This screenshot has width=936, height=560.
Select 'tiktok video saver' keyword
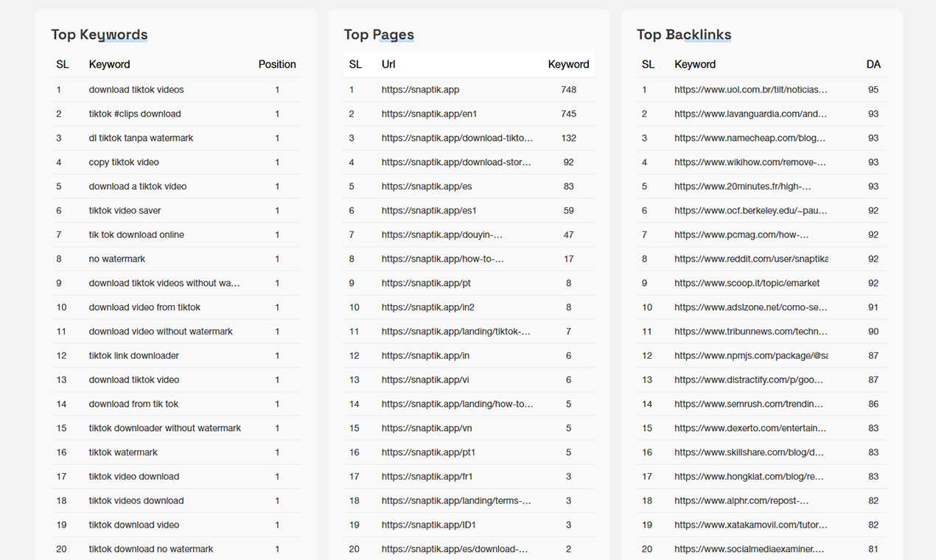(x=125, y=211)
